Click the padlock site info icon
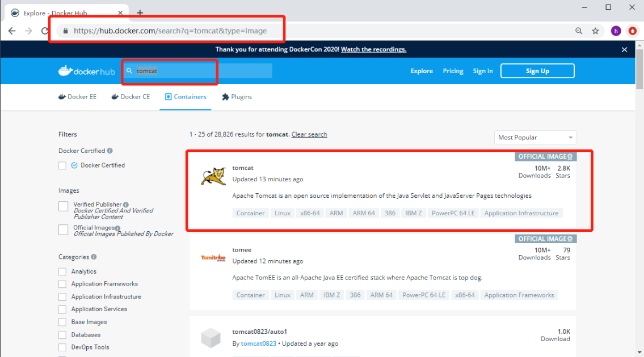Screen dimensions: 644x357 pyautogui.click(x=65, y=31)
